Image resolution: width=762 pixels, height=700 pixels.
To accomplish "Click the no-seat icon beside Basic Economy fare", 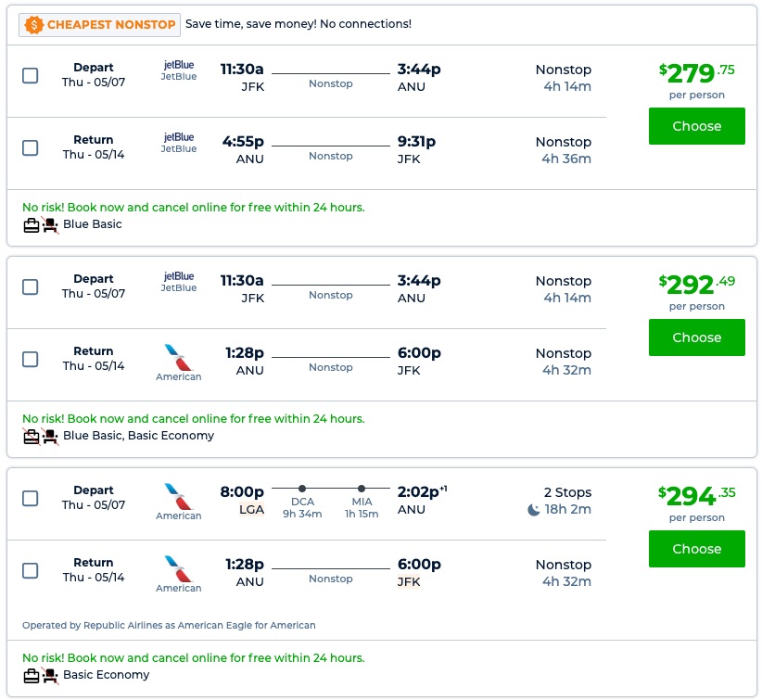I will 50,675.
